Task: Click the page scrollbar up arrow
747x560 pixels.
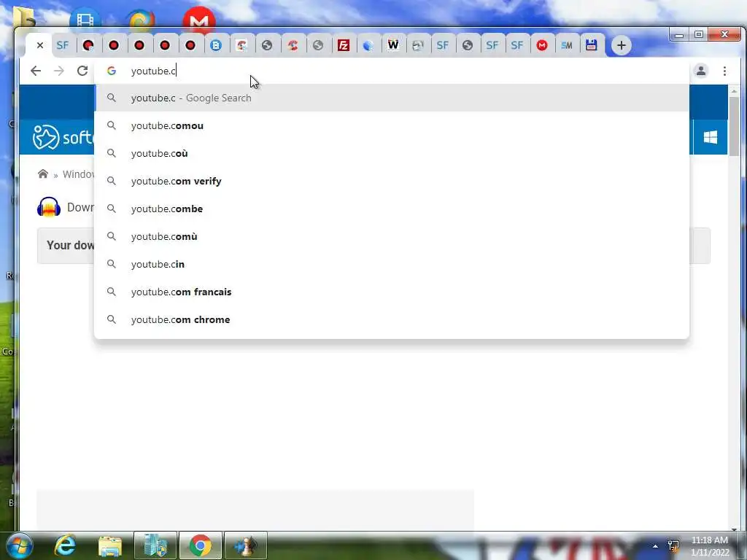Action: pos(734,90)
